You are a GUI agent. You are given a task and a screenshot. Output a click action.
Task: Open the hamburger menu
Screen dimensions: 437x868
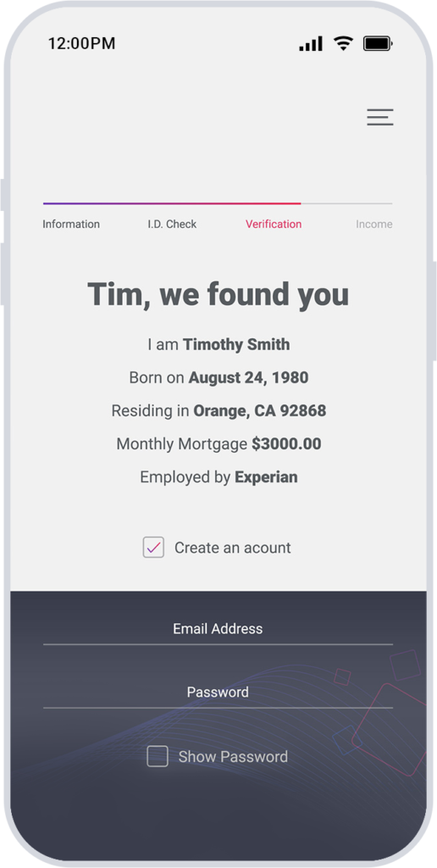coord(380,117)
